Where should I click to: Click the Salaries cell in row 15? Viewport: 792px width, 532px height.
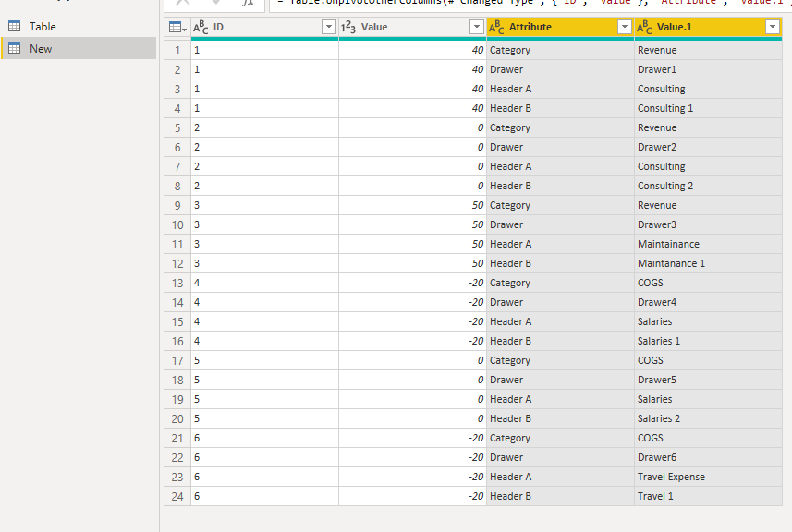coord(708,322)
